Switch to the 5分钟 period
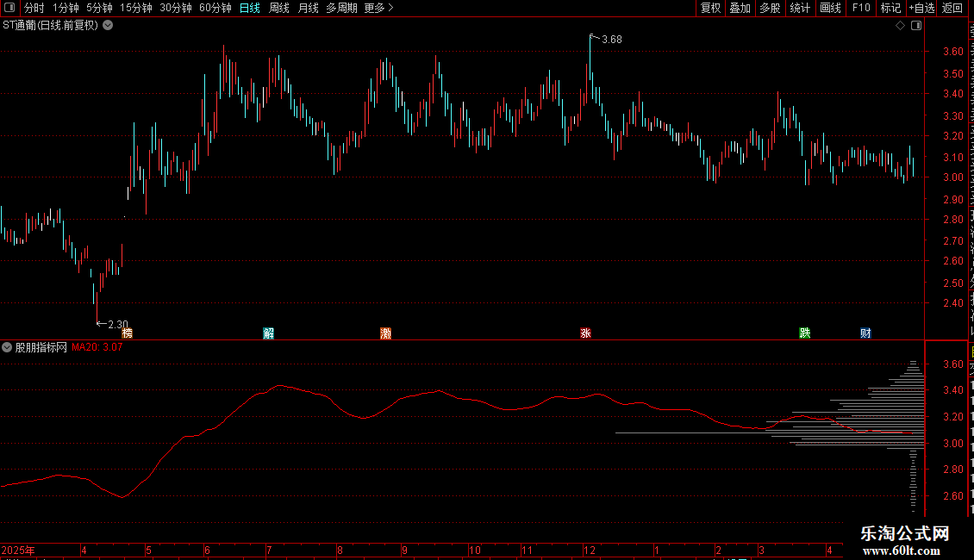Viewport: 974px width, 560px height. pyautogui.click(x=99, y=8)
